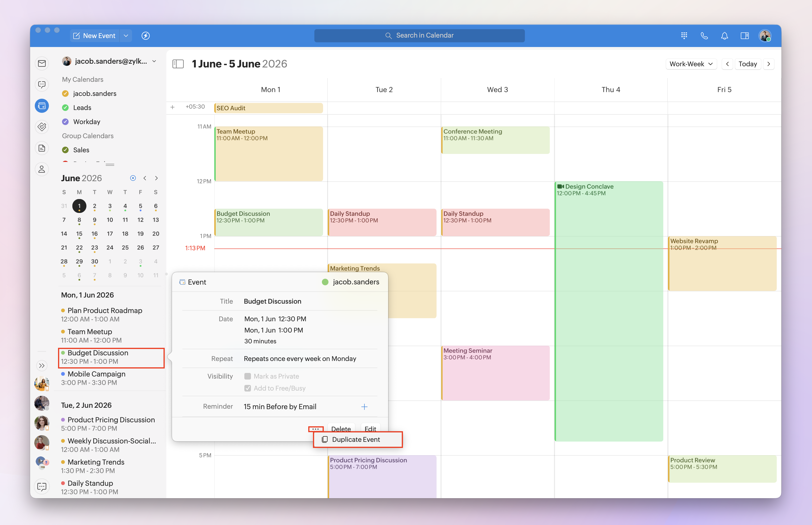The height and width of the screenshot is (525, 812).
Task: Open the Work-Week view dropdown
Action: tap(691, 64)
